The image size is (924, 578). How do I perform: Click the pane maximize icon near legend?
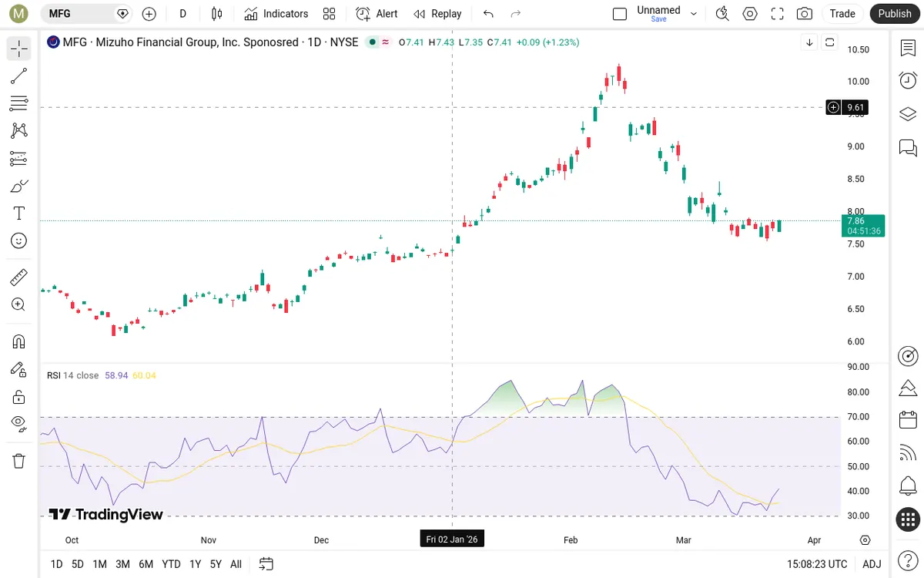pyautogui.click(x=830, y=42)
